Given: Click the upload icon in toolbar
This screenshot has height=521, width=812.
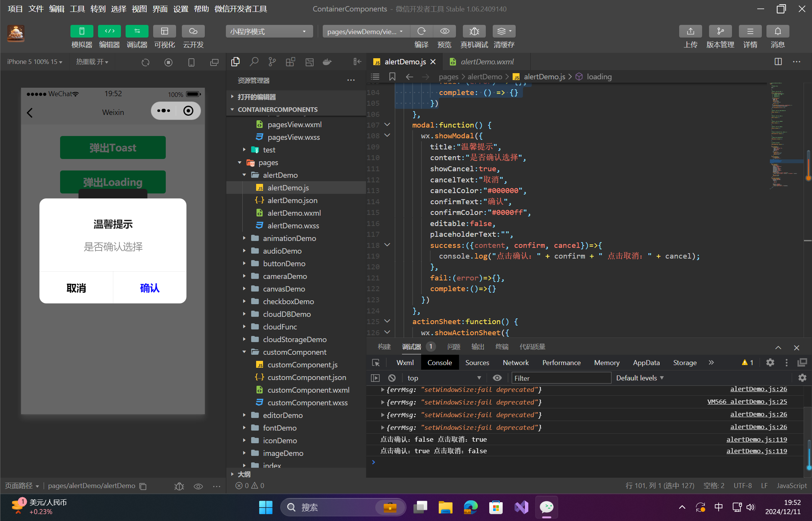Looking at the screenshot, I should click(x=690, y=31).
